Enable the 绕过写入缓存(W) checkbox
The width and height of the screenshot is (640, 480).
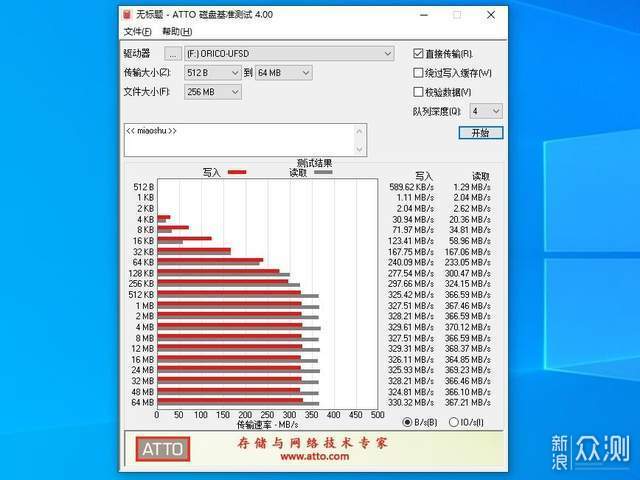[418, 73]
